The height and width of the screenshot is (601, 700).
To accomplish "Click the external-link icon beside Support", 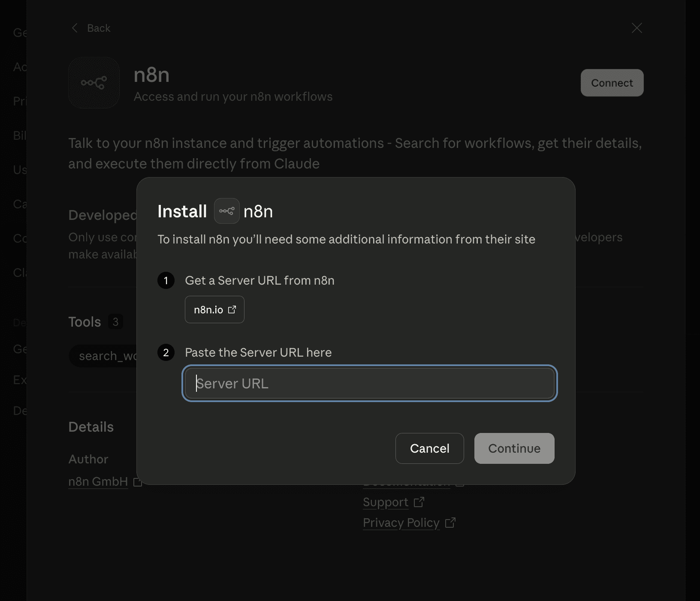I will [x=419, y=502].
